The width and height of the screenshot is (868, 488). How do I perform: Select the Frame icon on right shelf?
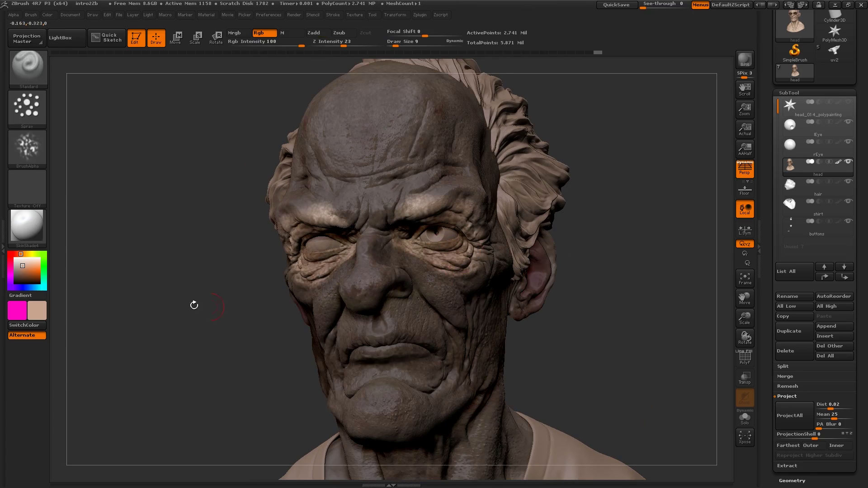[x=745, y=278]
